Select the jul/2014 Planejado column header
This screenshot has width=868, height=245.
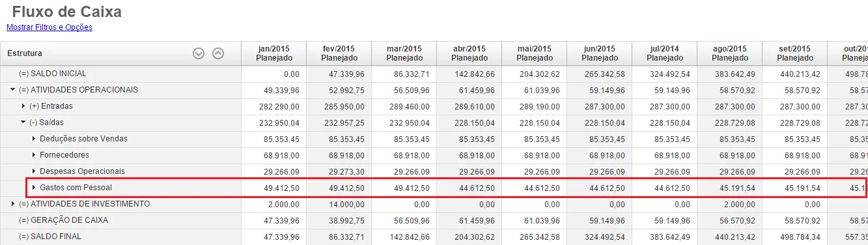[664, 53]
